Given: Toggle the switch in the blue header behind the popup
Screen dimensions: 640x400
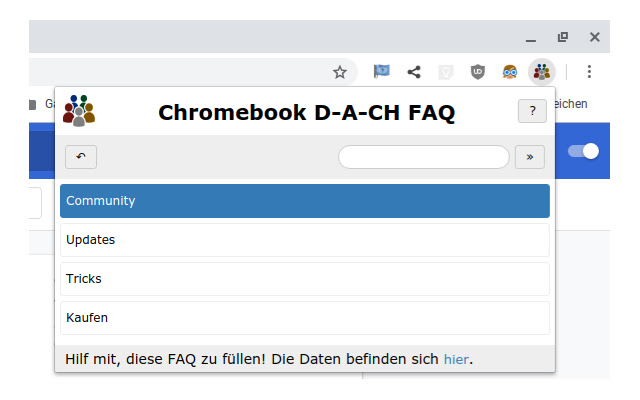Looking at the screenshot, I should (x=584, y=151).
